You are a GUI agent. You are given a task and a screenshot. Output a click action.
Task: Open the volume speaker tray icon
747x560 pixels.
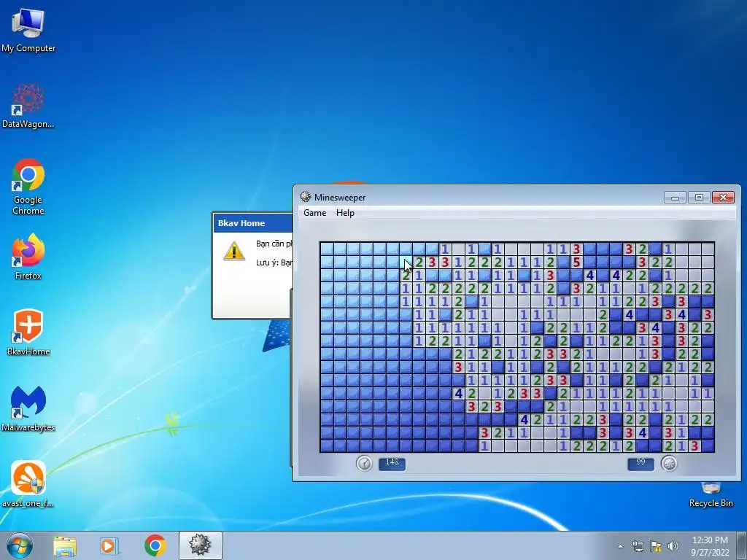pyautogui.click(x=673, y=546)
